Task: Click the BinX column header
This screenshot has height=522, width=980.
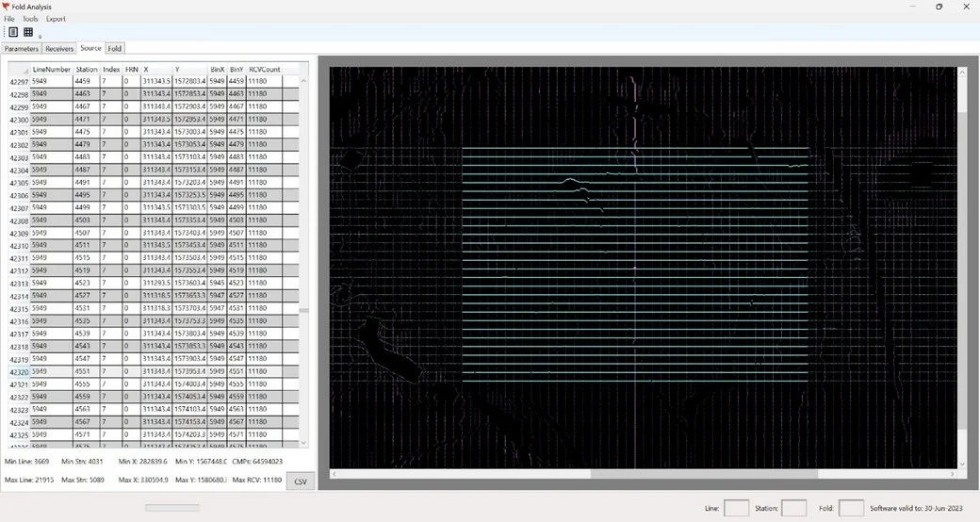Action: tap(217, 70)
